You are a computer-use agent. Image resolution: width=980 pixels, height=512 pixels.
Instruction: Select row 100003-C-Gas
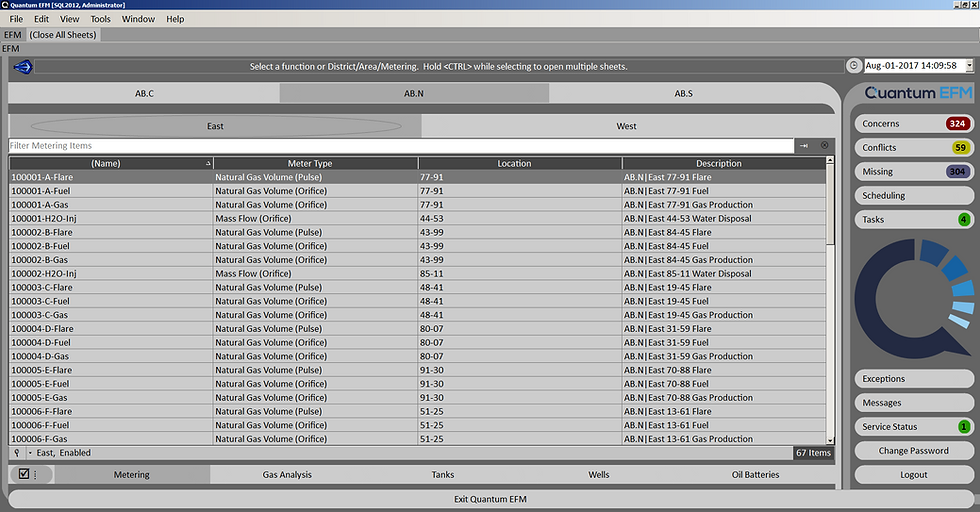coord(417,314)
